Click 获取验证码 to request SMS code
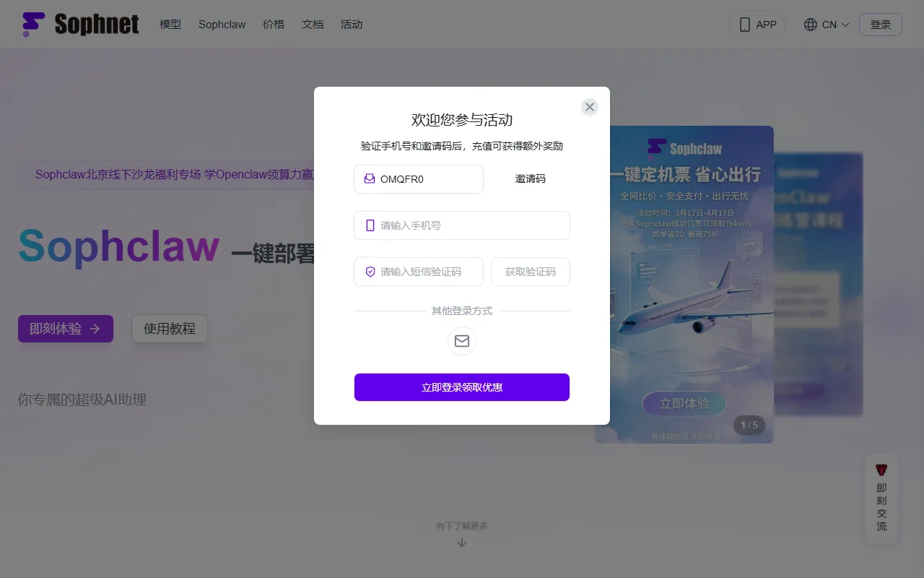This screenshot has width=924, height=578. coord(530,272)
